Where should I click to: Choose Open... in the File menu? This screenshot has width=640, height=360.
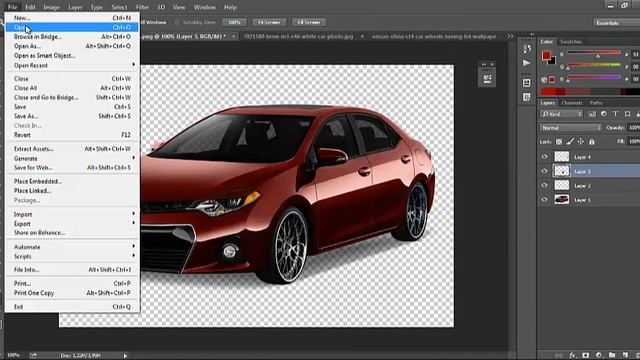coord(72,27)
